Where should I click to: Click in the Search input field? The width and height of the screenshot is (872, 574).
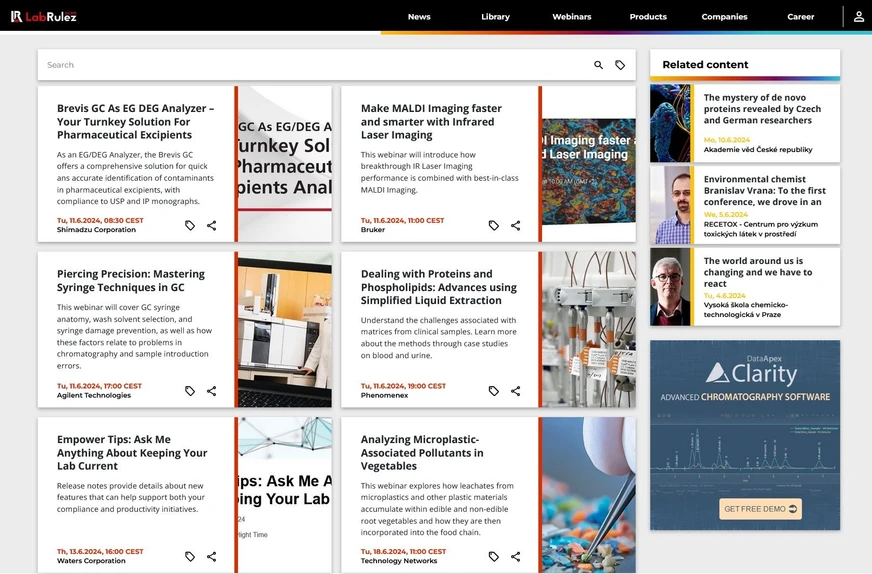point(314,65)
